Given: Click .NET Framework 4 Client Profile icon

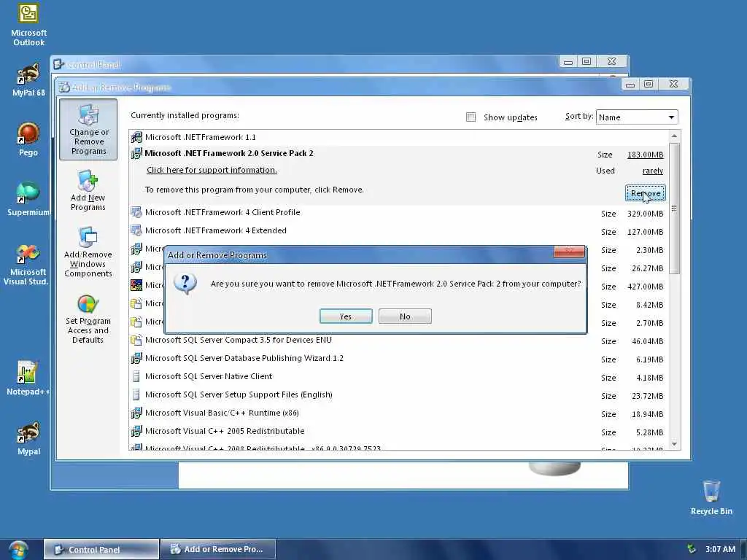Looking at the screenshot, I should 136,212.
